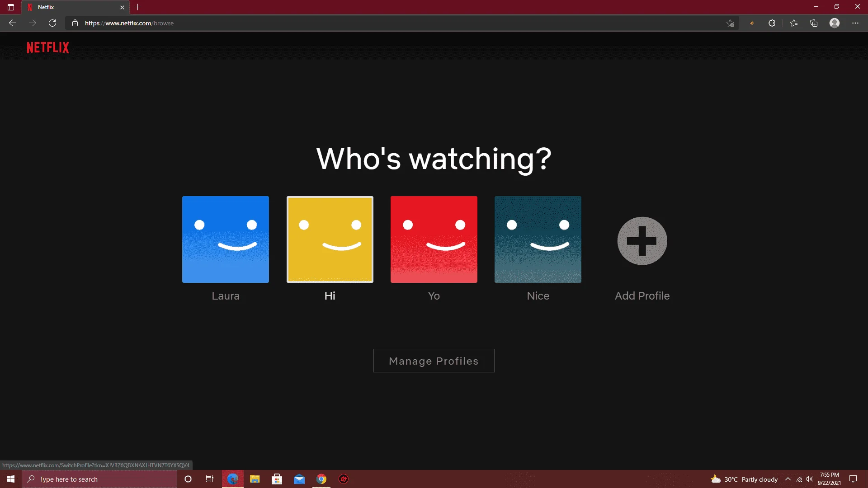Click the Add Profile plus icon

(x=642, y=241)
